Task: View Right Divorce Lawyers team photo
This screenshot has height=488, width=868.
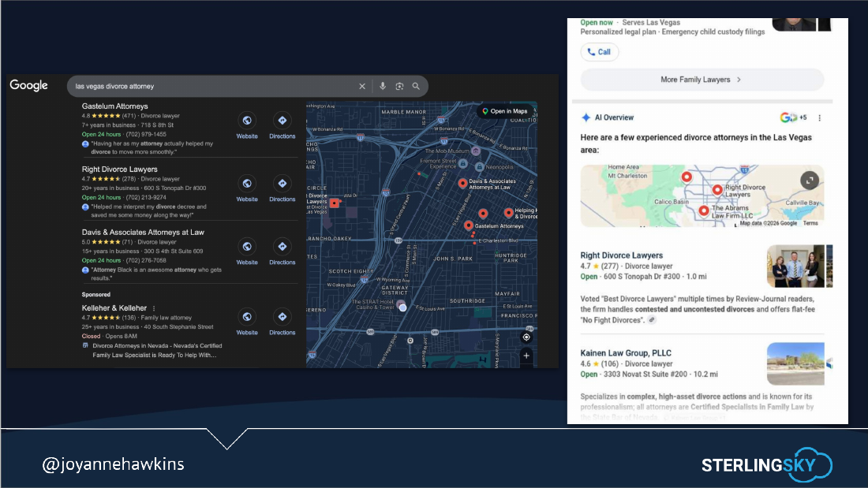Action: (x=795, y=266)
